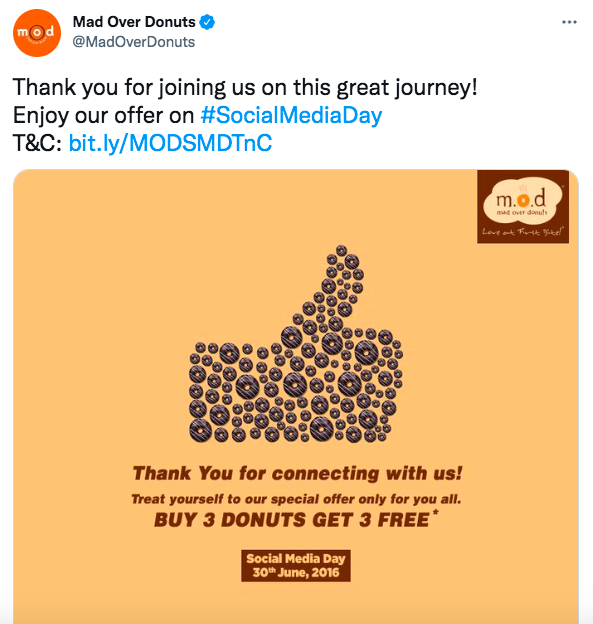Click the tweet's first line about great journey
Viewport: 593px width, 624px height.
(245, 88)
